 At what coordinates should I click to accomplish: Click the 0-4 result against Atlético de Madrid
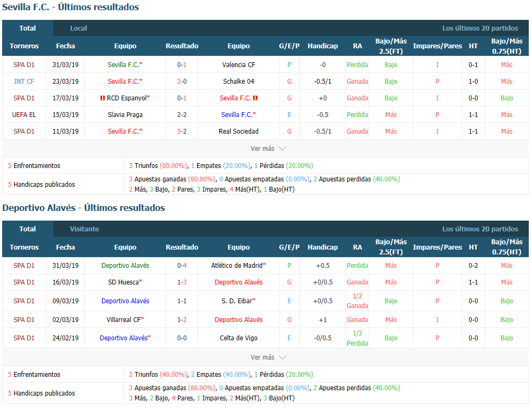[x=182, y=265]
